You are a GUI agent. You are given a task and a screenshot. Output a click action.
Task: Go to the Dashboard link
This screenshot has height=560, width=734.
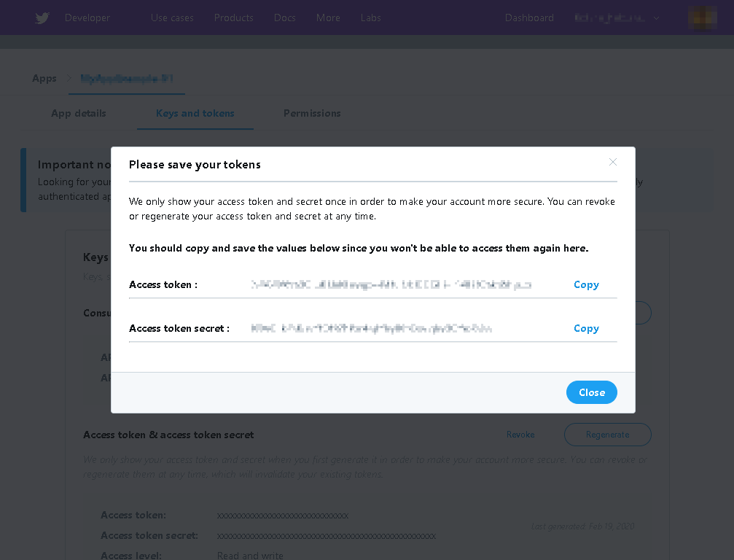(x=529, y=17)
